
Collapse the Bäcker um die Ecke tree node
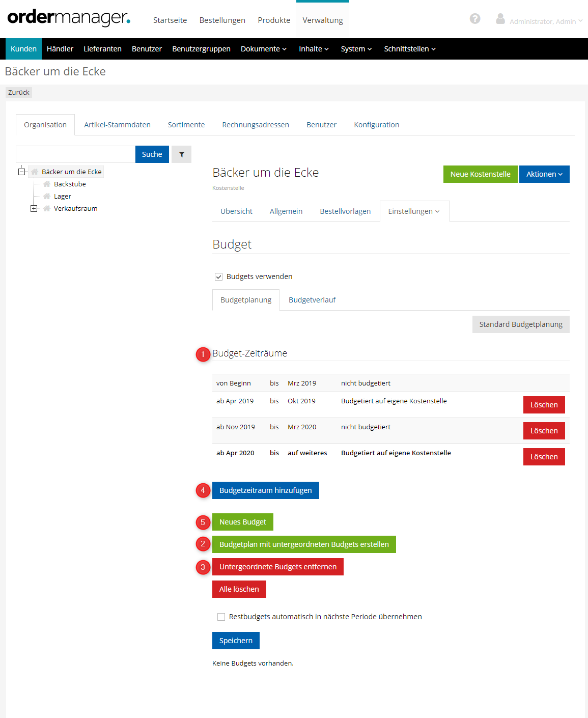coord(21,172)
